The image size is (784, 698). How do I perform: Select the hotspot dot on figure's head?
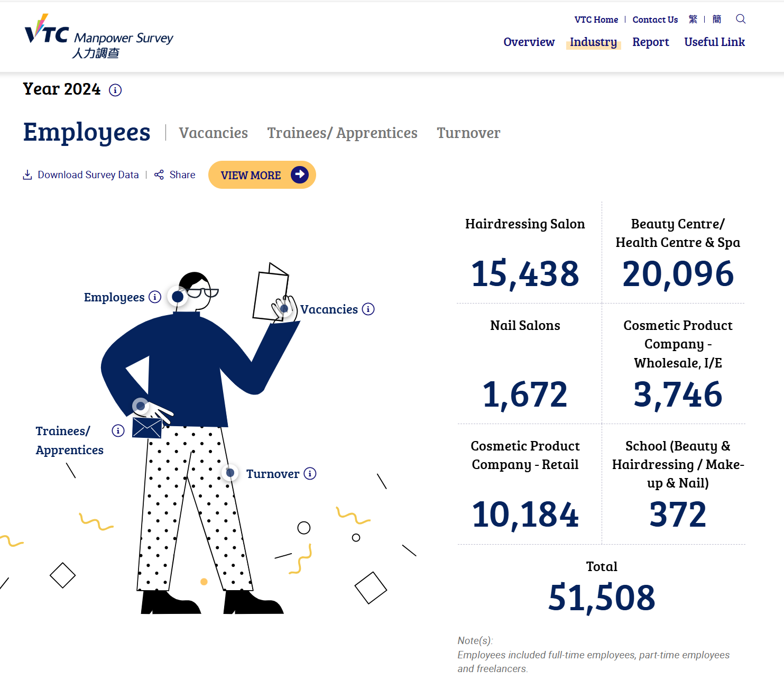click(178, 297)
